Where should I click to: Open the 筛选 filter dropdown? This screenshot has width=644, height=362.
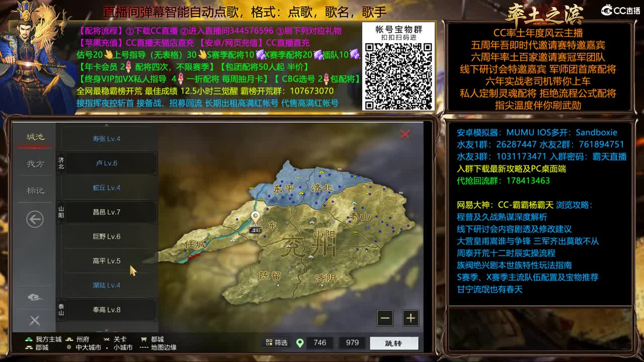[x=276, y=343]
